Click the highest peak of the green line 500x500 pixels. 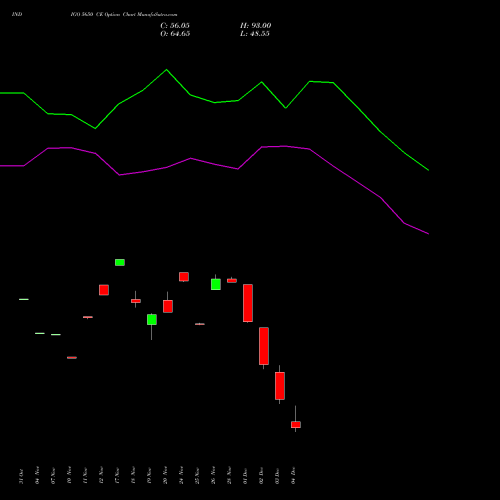[167, 70]
